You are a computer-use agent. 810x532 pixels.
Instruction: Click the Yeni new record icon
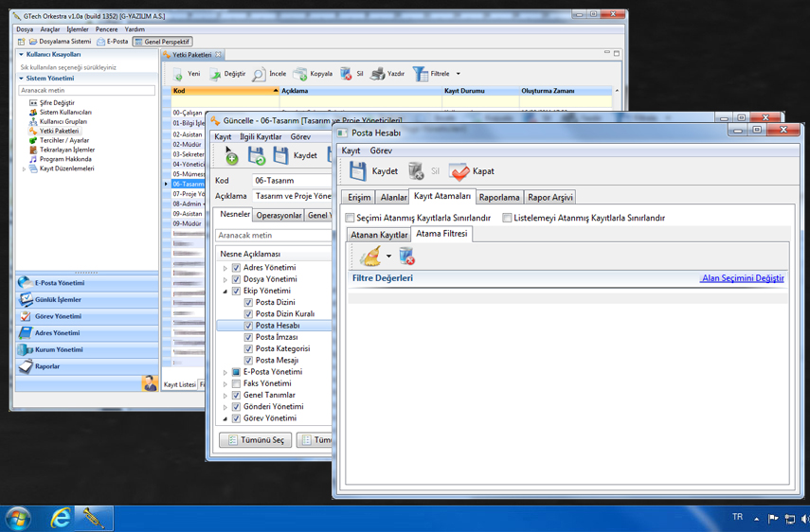click(178, 74)
